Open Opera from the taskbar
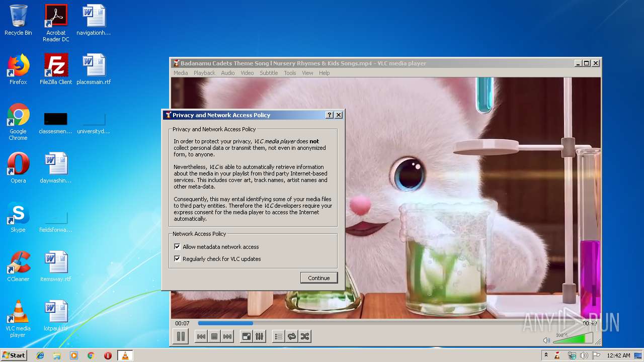644x362 pixels. click(108, 355)
